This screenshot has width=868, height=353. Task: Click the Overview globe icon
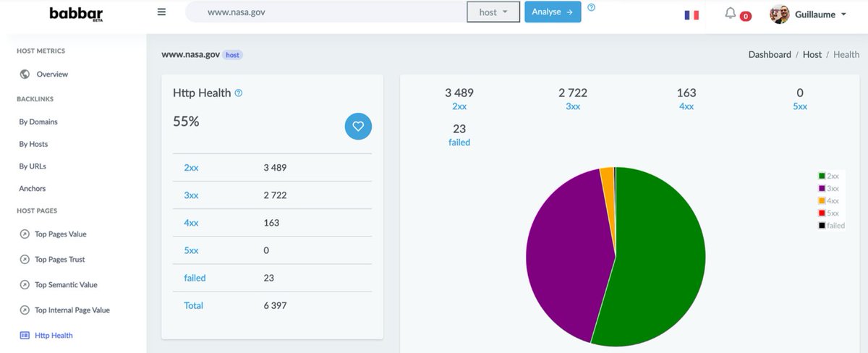coord(25,74)
